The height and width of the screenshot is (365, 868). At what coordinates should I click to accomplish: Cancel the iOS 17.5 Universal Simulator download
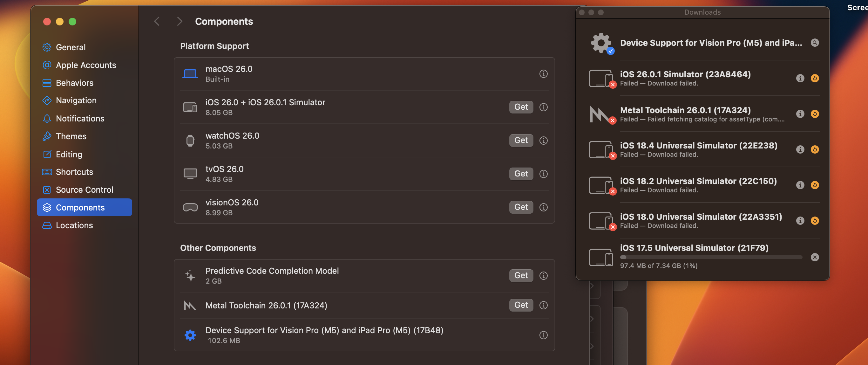coord(814,258)
